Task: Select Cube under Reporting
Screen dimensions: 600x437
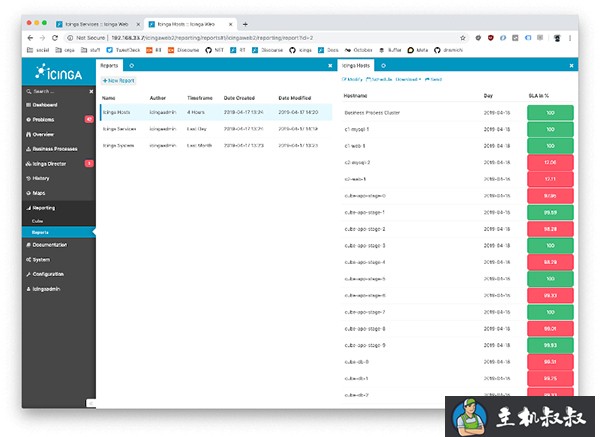Action: pos(37,221)
